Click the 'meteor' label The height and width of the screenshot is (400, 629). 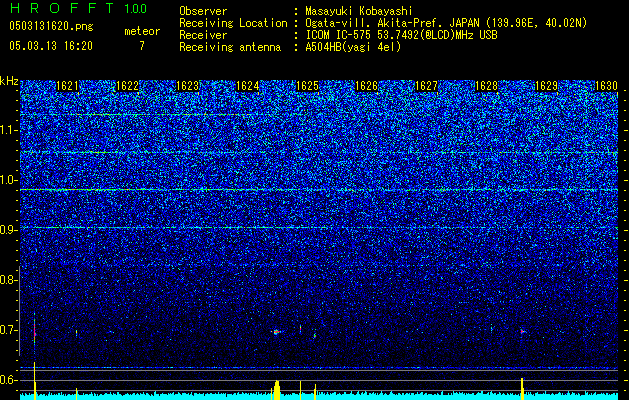click(x=142, y=31)
